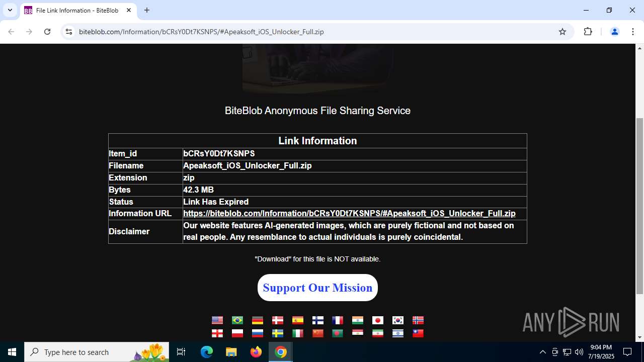Image resolution: width=644 pixels, height=362 pixels.
Task: Open the Windows Start menu
Action: (x=12, y=352)
